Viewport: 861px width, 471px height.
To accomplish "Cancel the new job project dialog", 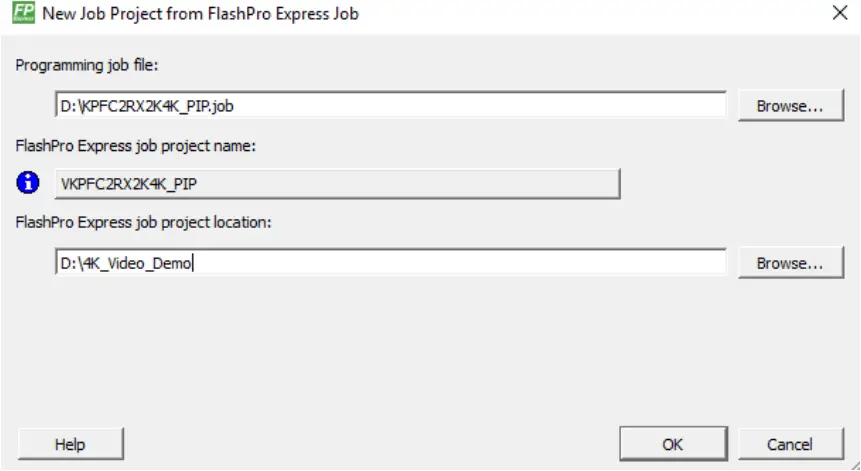I will 789,444.
